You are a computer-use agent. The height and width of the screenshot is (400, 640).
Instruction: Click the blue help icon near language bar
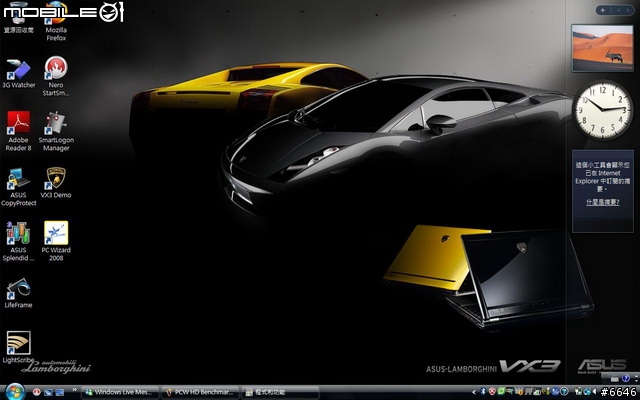pos(626,378)
